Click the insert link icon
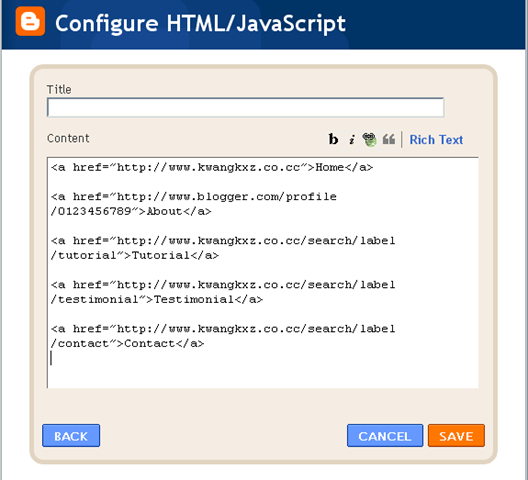Image resolution: width=528 pixels, height=480 pixels. point(369,139)
